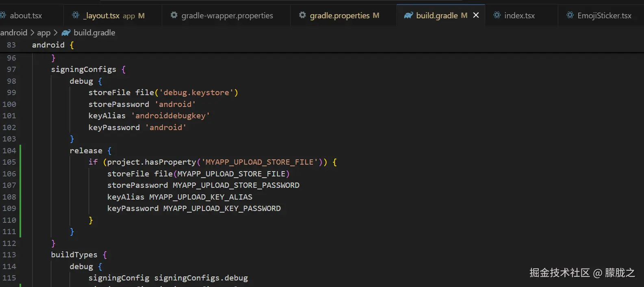This screenshot has height=287, width=644.
Task: Click the buildTypes line 113 text
Action: (74, 255)
